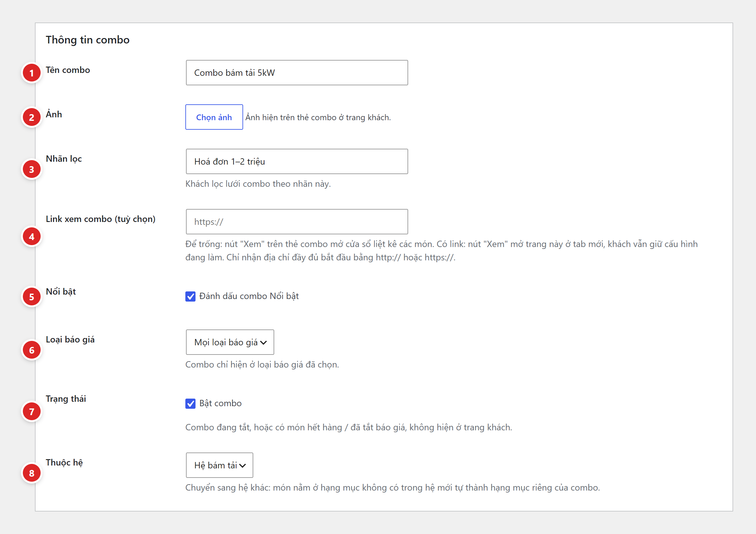Click note "Ảnh hiện trên thẻ combo ở trang khách."
The height and width of the screenshot is (534, 756).
click(318, 117)
